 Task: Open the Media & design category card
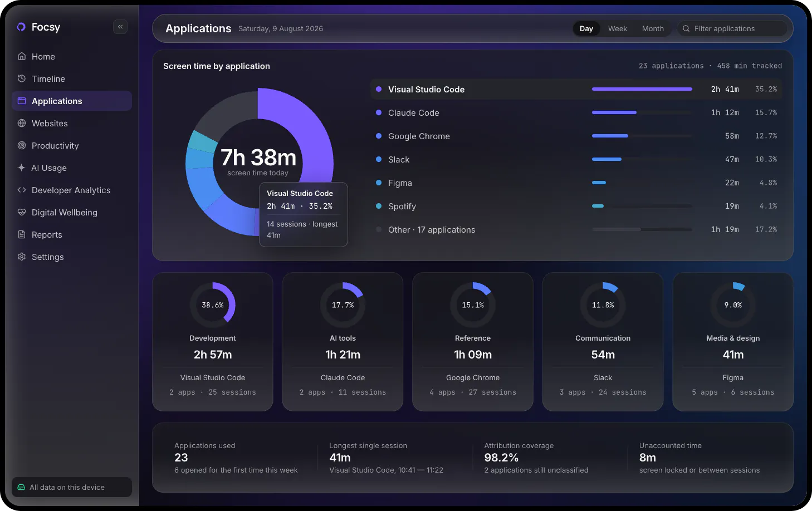pos(733,342)
